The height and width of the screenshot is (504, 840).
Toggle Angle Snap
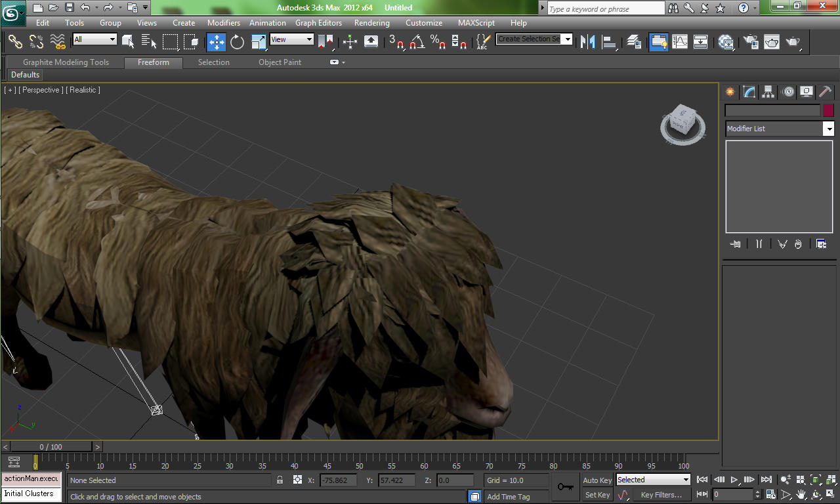417,41
